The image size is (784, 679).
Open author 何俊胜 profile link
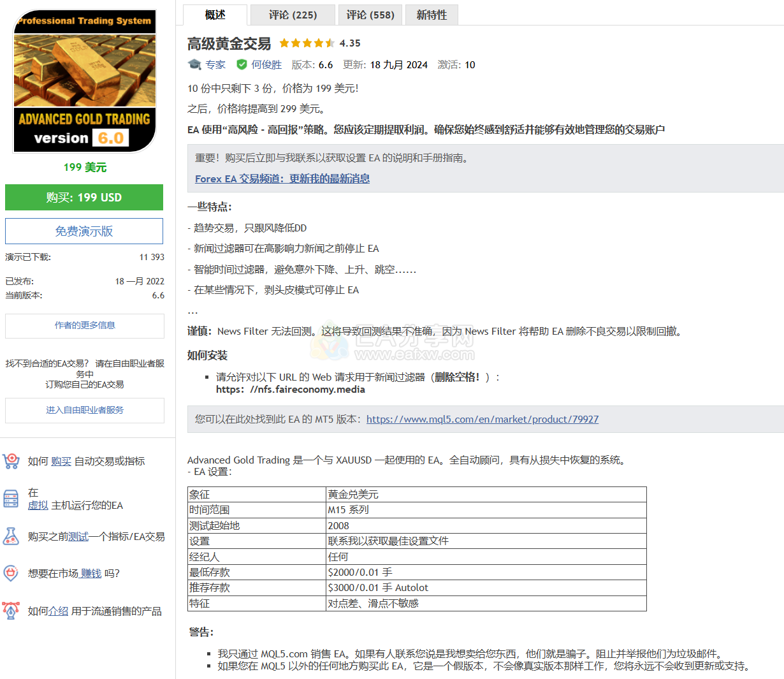coord(266,65)
